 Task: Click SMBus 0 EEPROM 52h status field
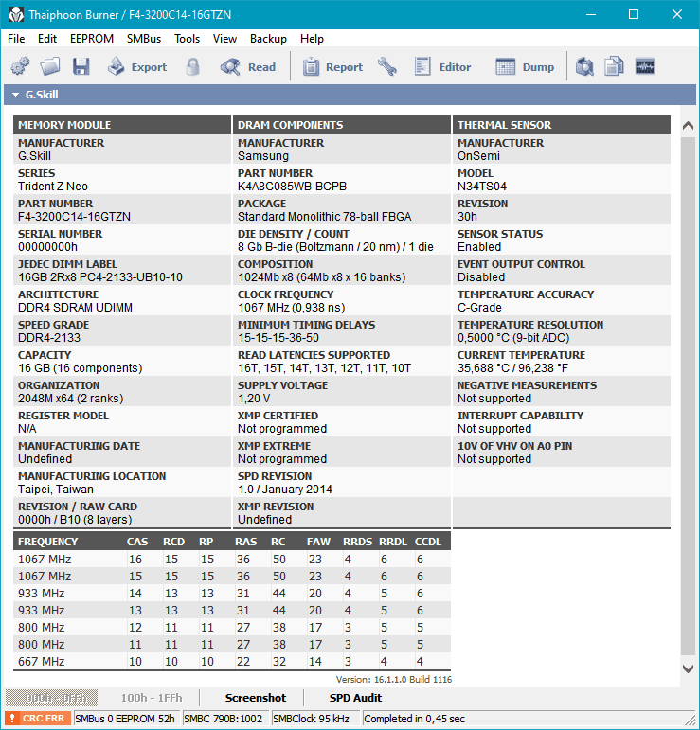tap(125, 719)
